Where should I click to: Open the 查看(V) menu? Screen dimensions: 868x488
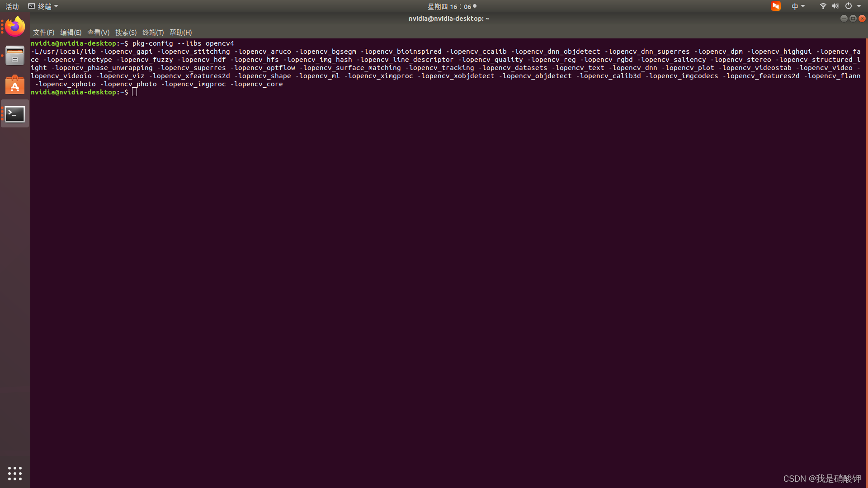pos(98,32)
